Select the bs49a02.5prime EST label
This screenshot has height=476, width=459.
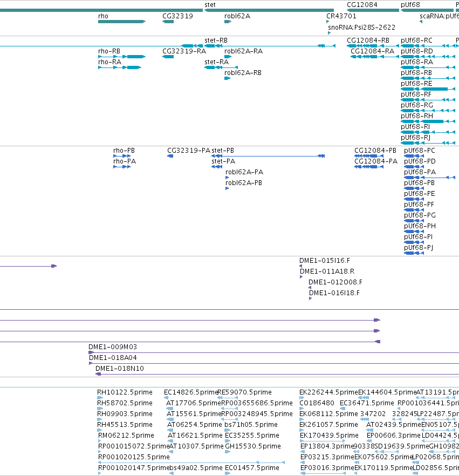tap(196, 468)
